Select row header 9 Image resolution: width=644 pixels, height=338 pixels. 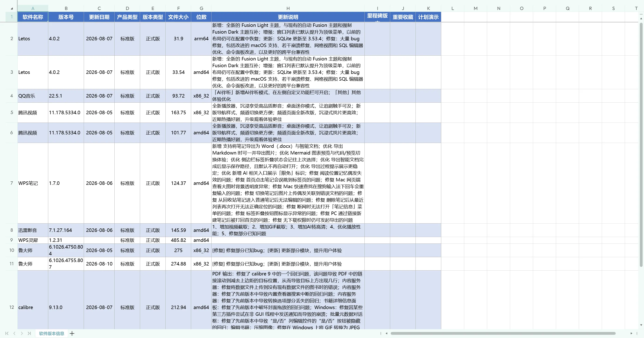[12, 240]
